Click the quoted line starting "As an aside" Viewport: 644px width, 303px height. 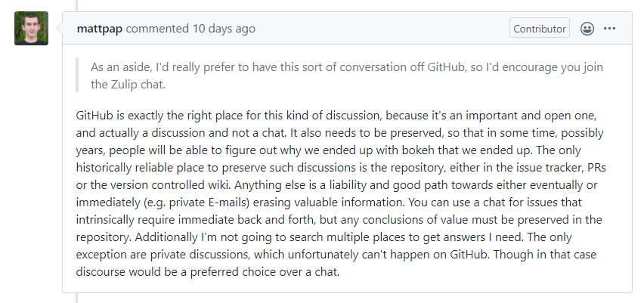[x=347, y=67]
